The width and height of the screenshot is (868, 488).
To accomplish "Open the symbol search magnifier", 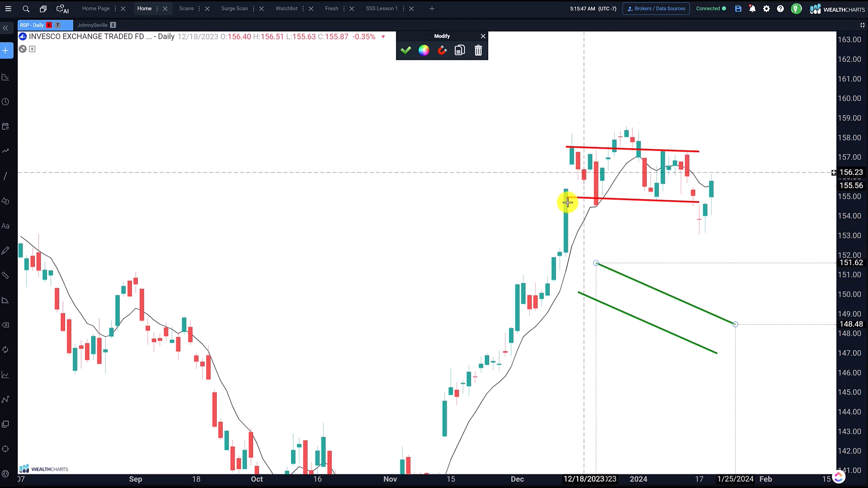I will (26, 9).
